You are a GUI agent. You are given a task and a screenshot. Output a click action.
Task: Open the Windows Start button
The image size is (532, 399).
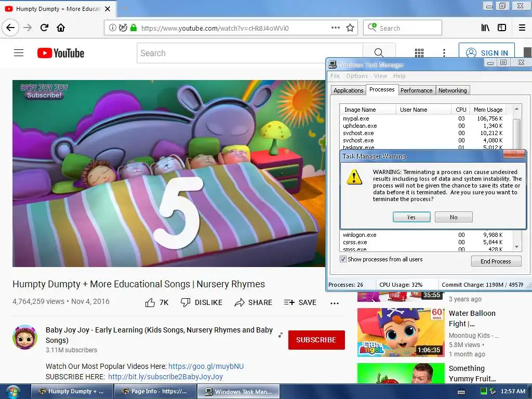pos(13,392)
